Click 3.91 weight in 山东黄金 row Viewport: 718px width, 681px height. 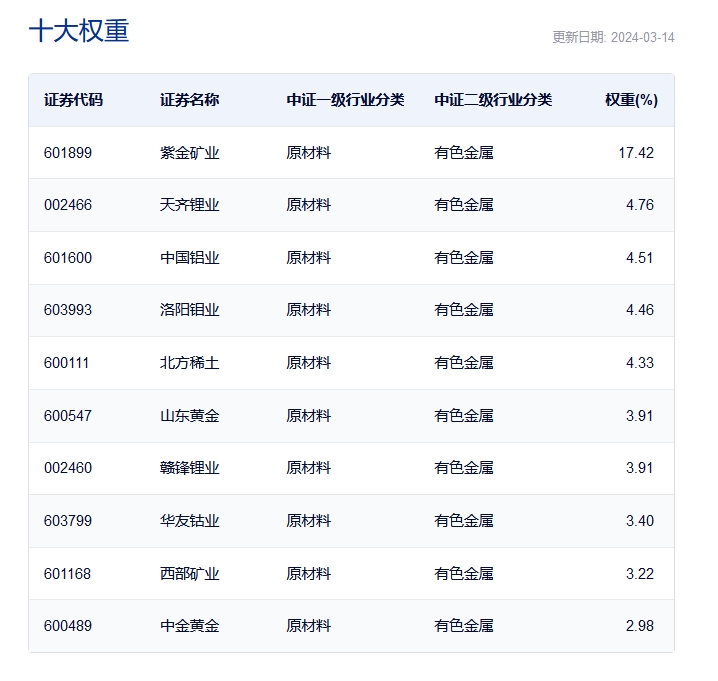[x=640, y=416]
